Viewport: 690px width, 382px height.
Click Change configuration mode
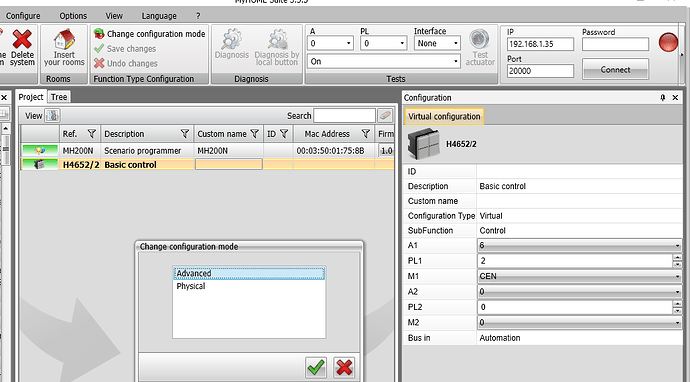(x=150, y=34)
